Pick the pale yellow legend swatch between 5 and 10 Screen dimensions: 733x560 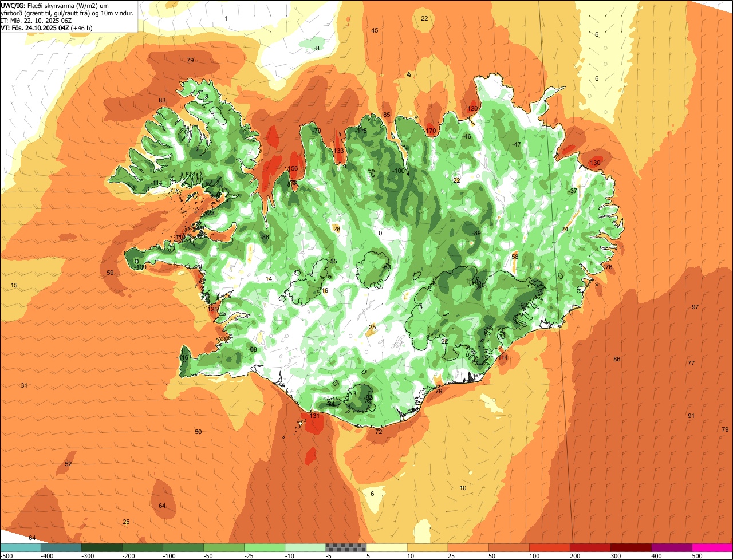tap(387, 547)
